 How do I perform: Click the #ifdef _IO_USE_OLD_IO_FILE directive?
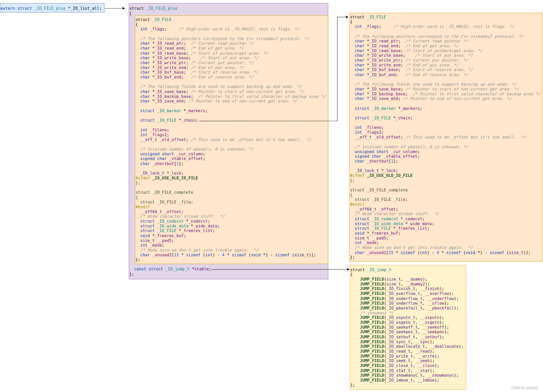167,178
